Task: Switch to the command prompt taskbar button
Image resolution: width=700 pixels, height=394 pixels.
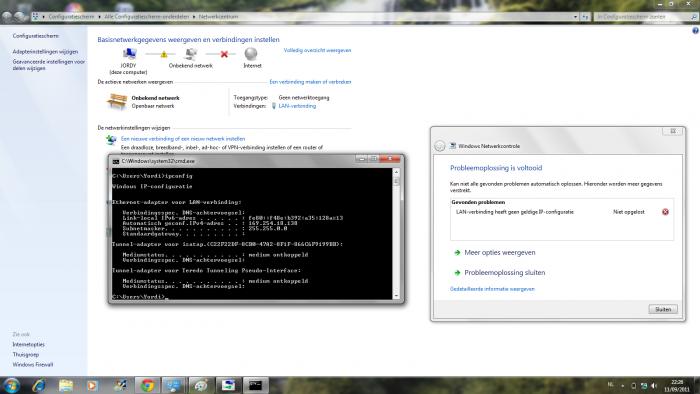Action: coord(255,385)
